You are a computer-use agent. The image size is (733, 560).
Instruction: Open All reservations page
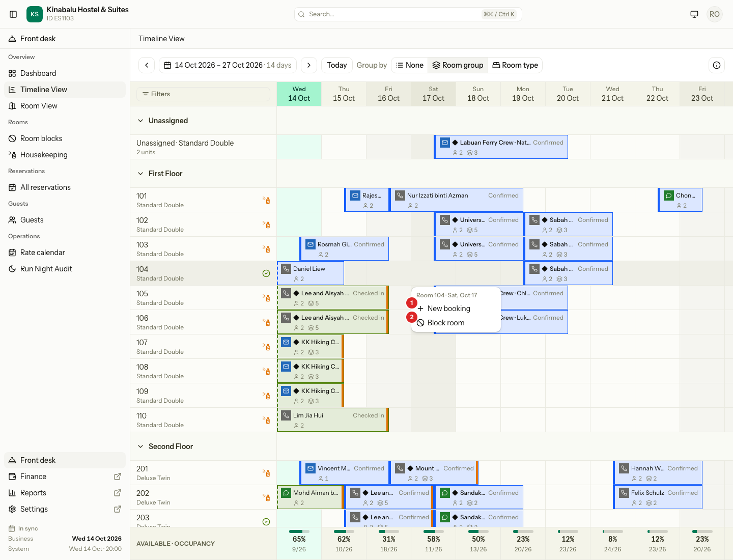click(x=65, y=187)
